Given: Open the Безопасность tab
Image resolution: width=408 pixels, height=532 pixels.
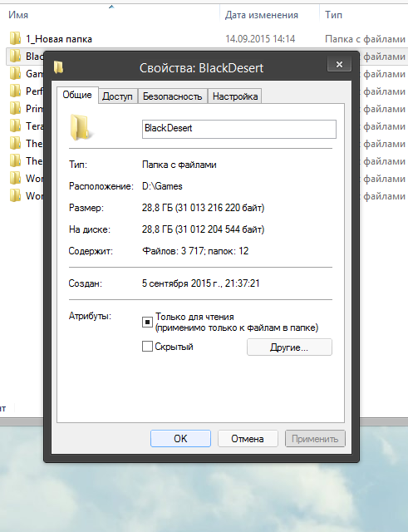Looking at the screenshot, I should 173,96.
